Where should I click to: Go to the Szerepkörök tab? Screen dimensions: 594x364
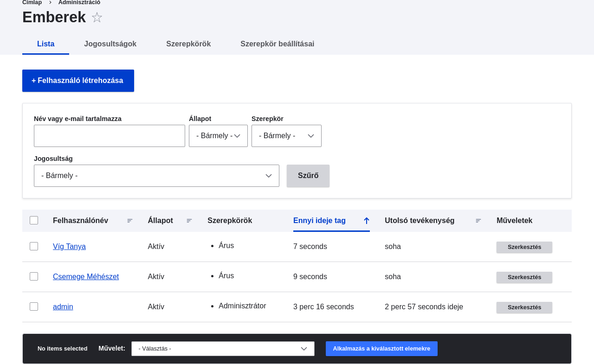(x=188, y=44)
